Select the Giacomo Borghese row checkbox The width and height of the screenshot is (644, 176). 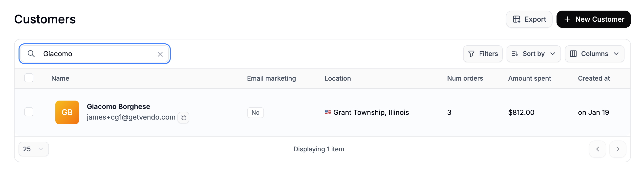[x=29, y=112]
